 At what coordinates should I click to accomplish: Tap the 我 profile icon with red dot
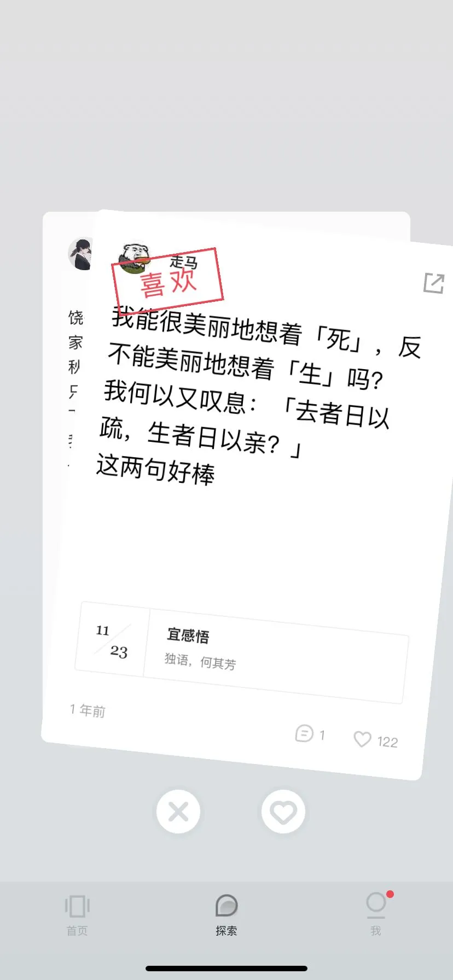tap(376, 904)
